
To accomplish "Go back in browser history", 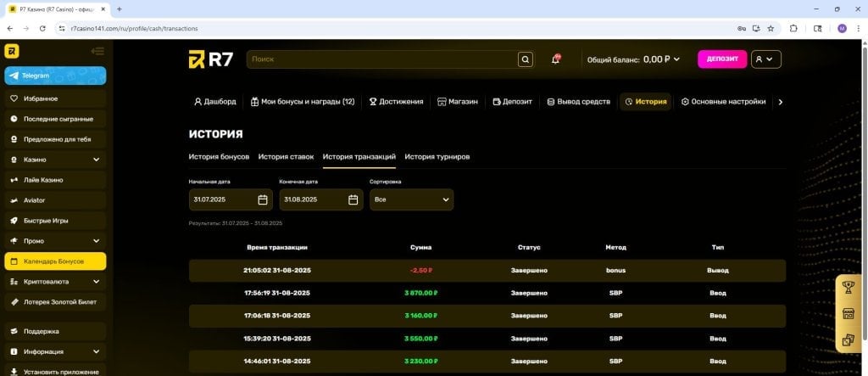I will click(10, 28).
